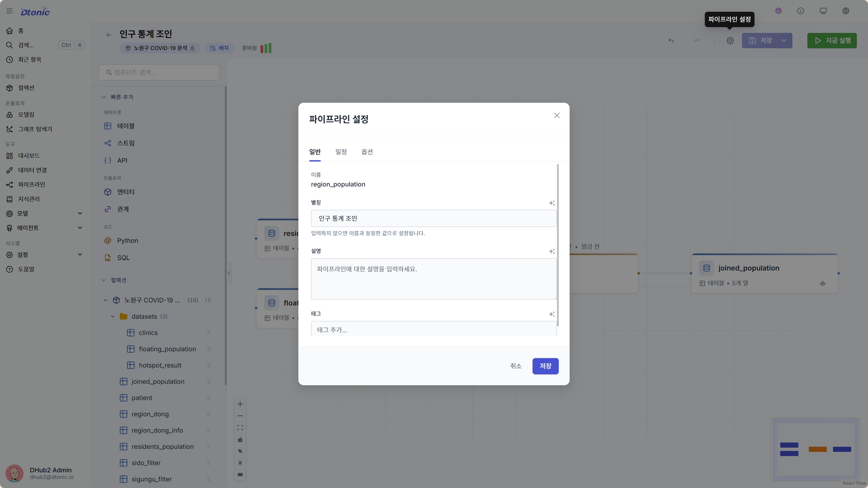The height and width of the screenshot is (488, 868).
Task: Click the monitor display icon in header
Action: coord(823,11)
